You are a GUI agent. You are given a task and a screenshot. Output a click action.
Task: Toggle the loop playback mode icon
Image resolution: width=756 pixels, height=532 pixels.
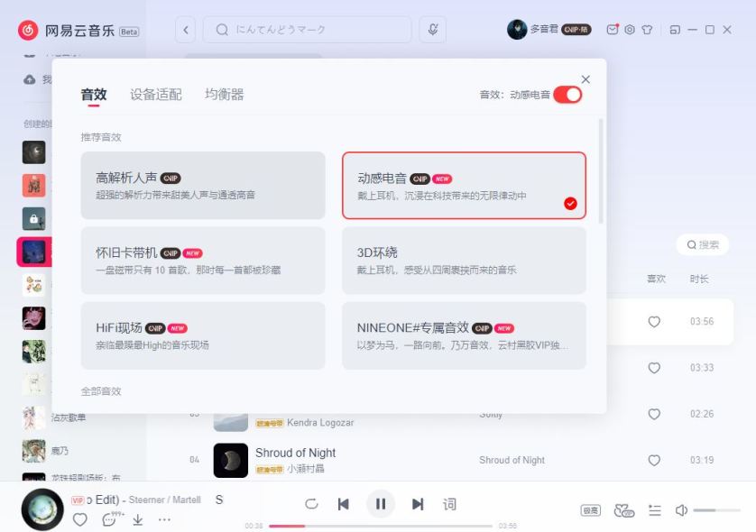311,504
